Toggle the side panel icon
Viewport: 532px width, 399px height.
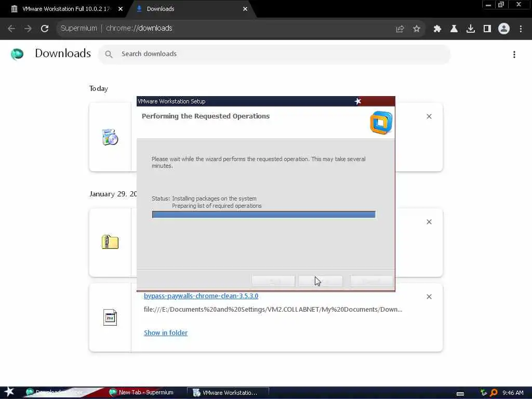coord(487,29)
